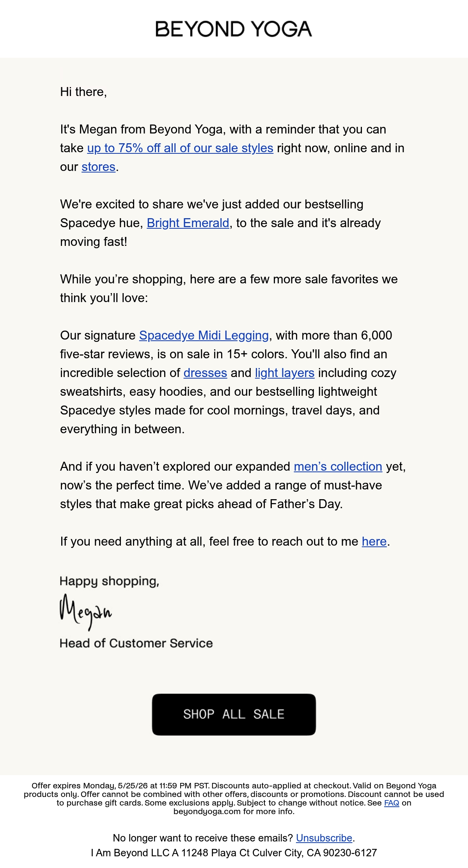Select the light layers link

pos(285,373)
